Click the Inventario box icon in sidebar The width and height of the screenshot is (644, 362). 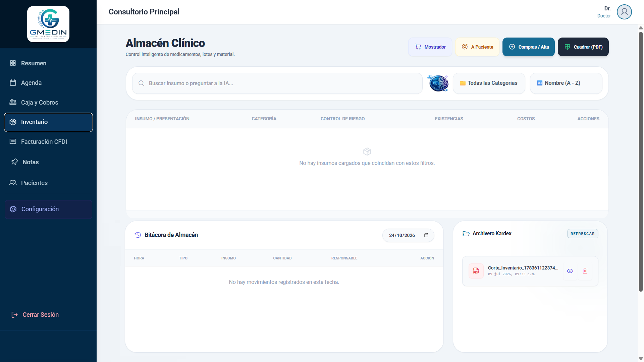click(x=13, y=122)
